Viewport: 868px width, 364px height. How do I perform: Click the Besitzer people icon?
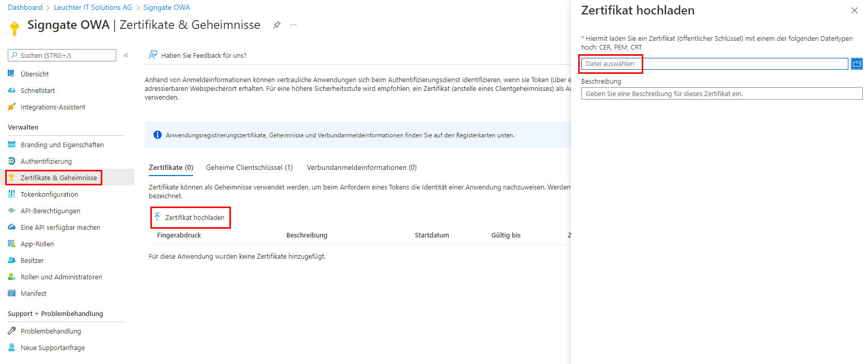pos(11,260)
